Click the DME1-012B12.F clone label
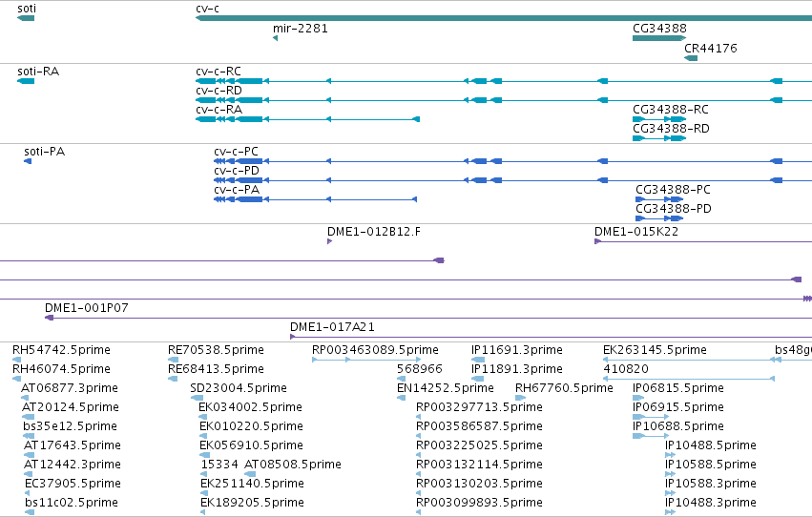Screen dimensions: 812x517 pos(374,232)
